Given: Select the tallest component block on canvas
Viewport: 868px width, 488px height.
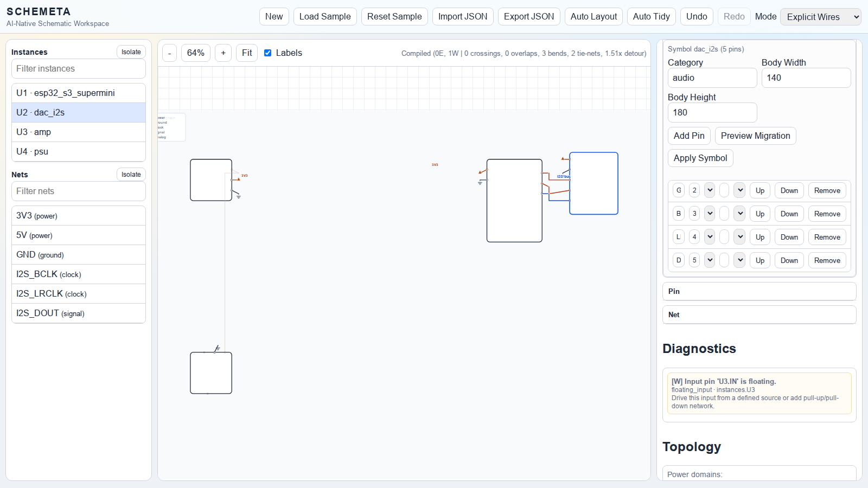Looking at the screenshot, I should 514,201.
